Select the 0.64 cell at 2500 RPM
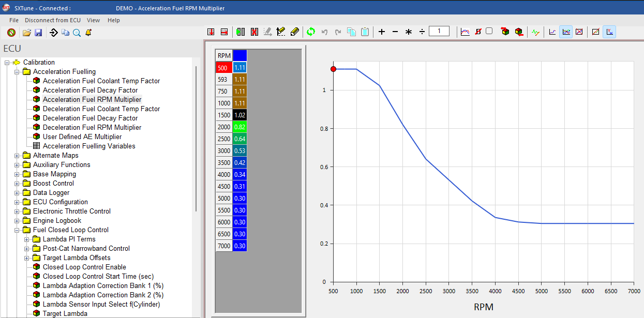Image resolution: width=644 pixels, height=318 pixels. (x=240, y=139)
